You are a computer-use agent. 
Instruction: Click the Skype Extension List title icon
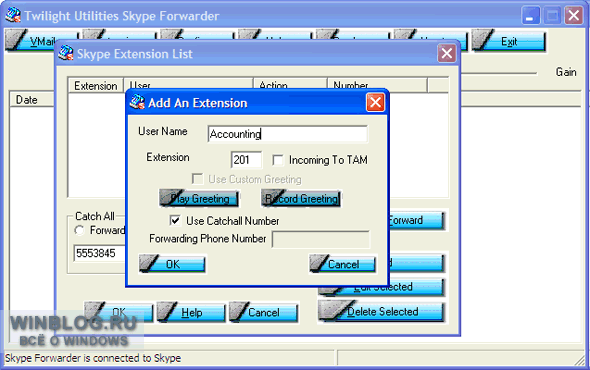coord(66,53)
